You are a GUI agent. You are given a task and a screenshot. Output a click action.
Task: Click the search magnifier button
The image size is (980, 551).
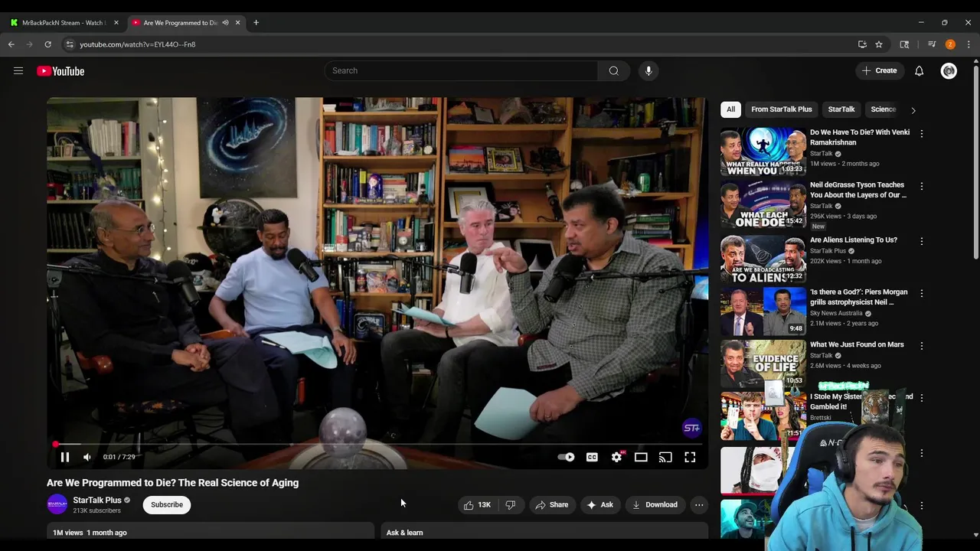pyautogui.click(x=613, y=70)
